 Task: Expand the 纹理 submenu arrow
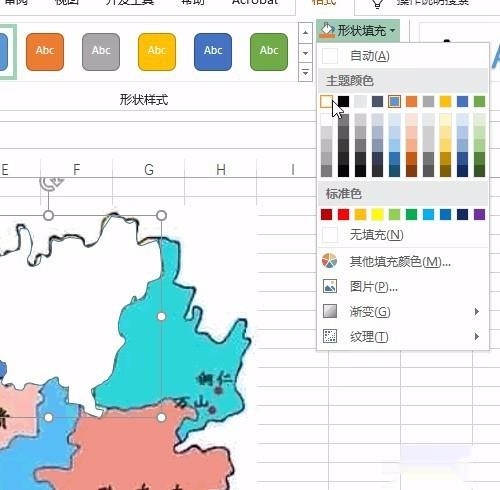coord(477,336)
